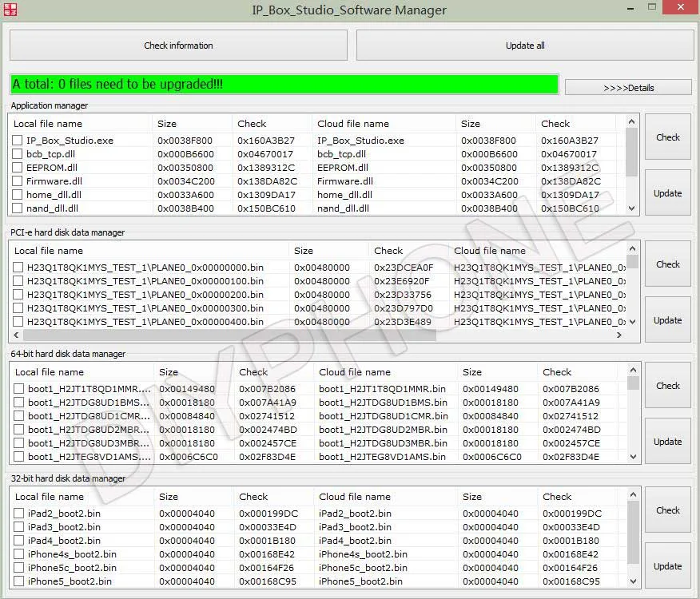Tick the iPad4_boot2.bin checkbox
This screenshot has width=700, height=599.
18,541
